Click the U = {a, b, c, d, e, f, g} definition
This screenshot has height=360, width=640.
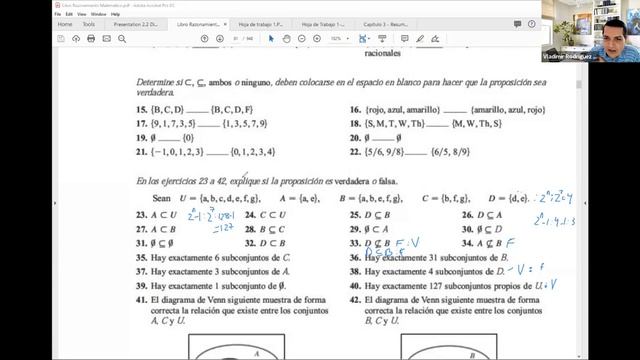pos(220,199)
